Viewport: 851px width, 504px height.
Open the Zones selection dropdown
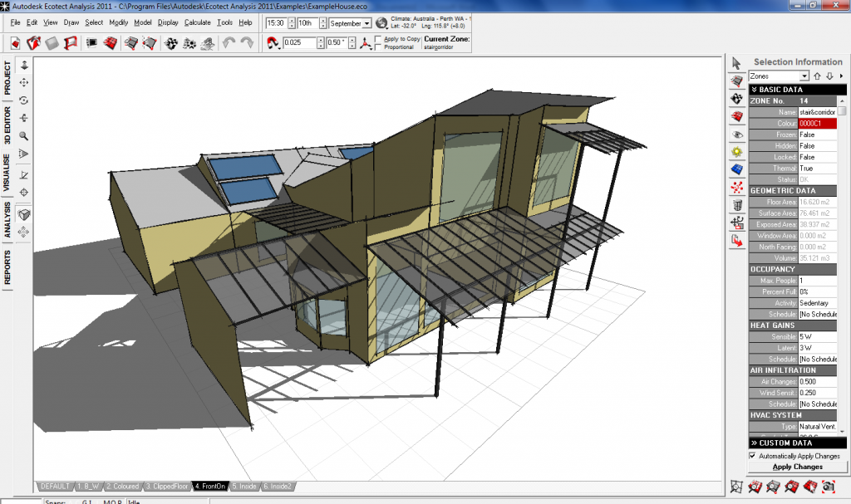[x=804, y=76]
